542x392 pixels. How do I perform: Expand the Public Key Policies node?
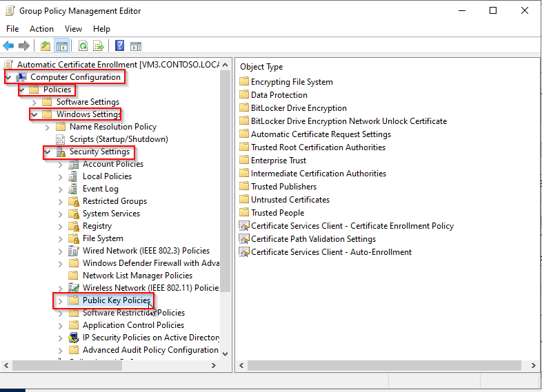(x=61, y=300)
